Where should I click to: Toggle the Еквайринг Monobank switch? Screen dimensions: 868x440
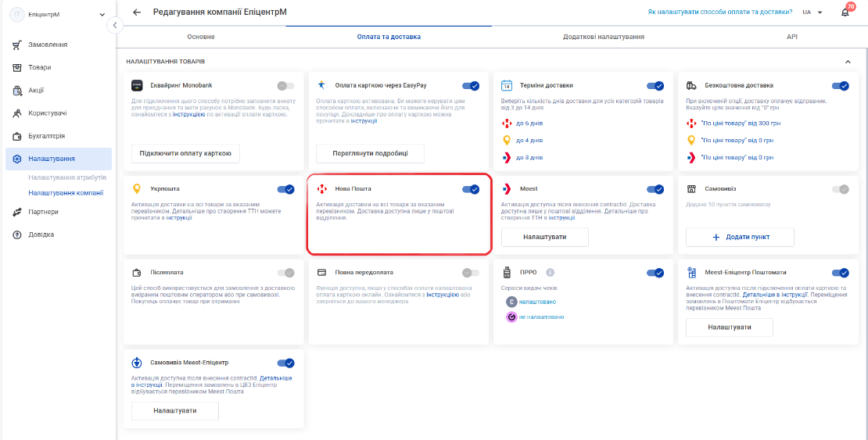click(285, 86)
